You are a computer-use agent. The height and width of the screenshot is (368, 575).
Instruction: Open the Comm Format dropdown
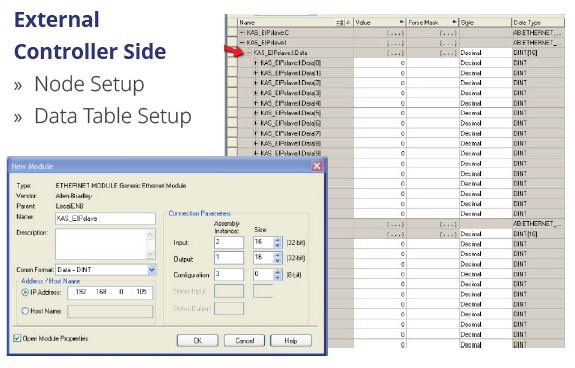pyautogui.click(x=152, y=270)
